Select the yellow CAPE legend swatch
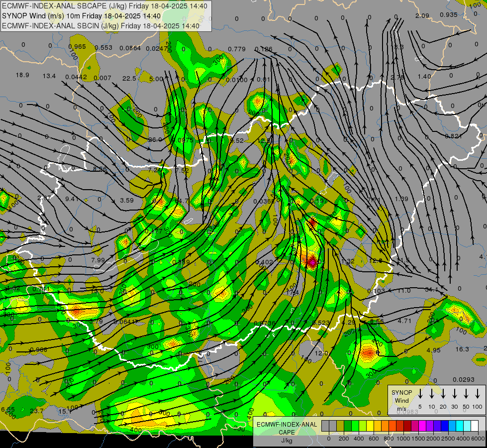This screenshot has height=448, width=487. 370,426
